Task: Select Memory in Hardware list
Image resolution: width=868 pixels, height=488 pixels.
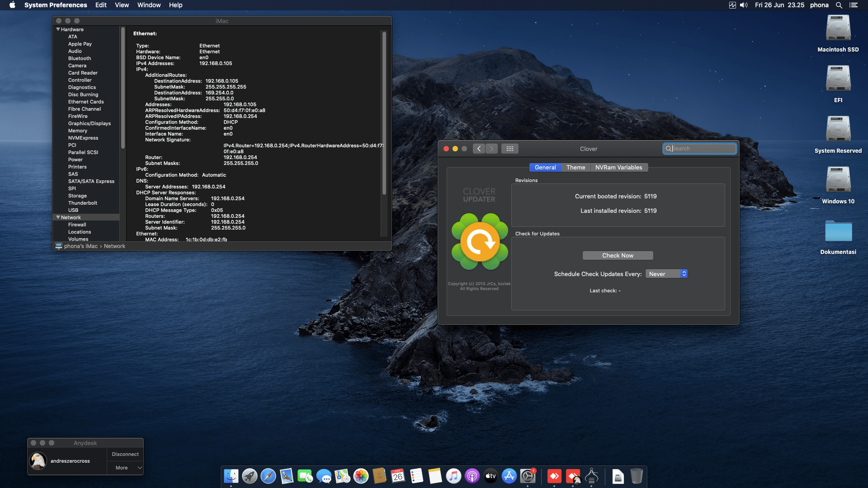Action: point(78,131)
